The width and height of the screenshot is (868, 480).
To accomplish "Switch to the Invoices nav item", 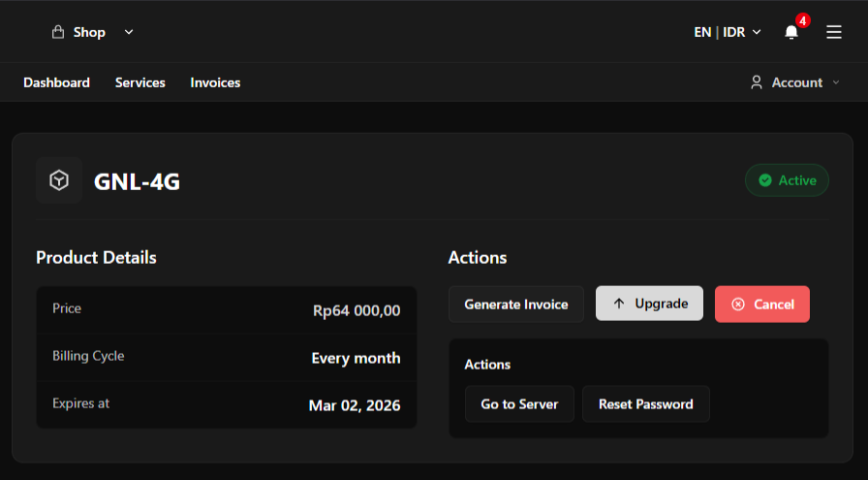I will pos(215,82).
